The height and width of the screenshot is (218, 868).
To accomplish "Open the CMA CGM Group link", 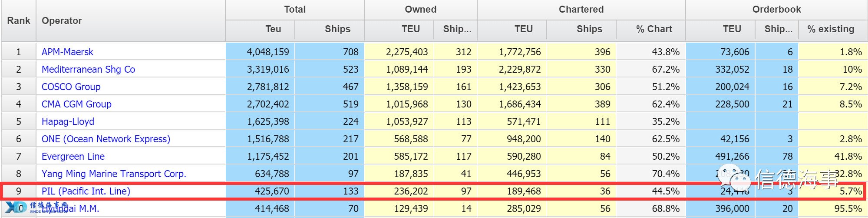I will click(76, 104).
